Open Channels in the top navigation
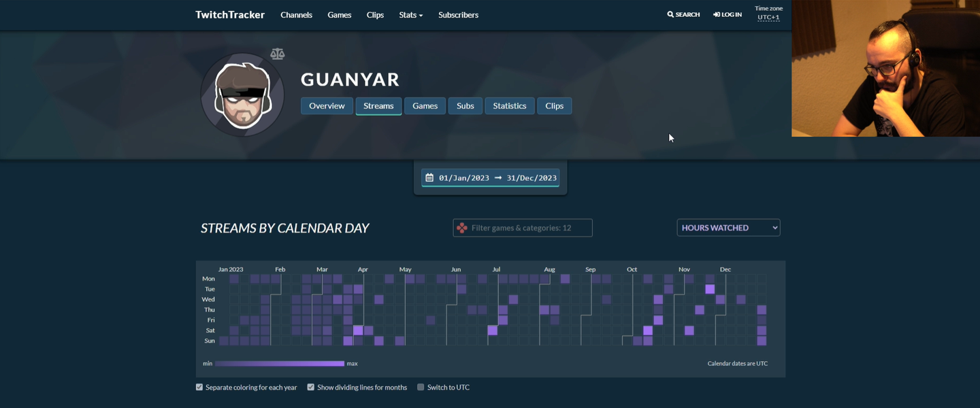 coord(296,14)
